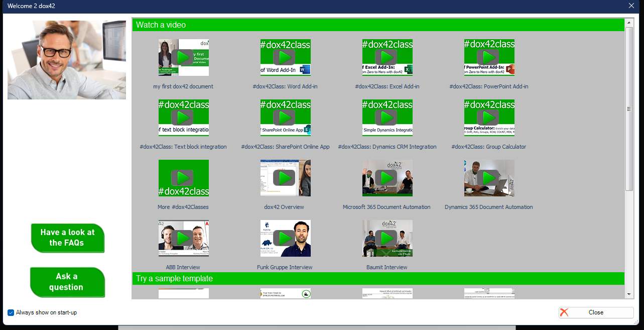Play the Dynamics 365 Document Automation video
Image resolution: width=644 pixels, height=330 pixels.
click(x=489, y=178)
